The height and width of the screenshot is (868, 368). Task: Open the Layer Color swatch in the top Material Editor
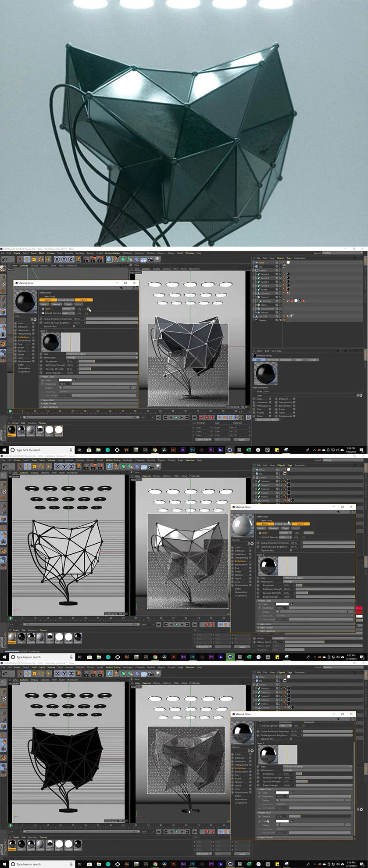pos(65,380)
